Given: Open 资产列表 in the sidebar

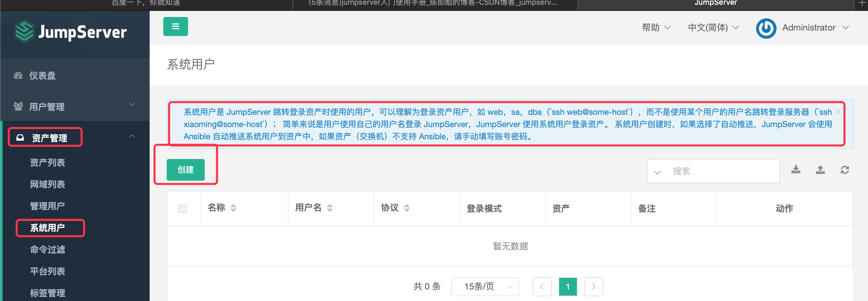Looking at the screenshot, I should 48,162.
